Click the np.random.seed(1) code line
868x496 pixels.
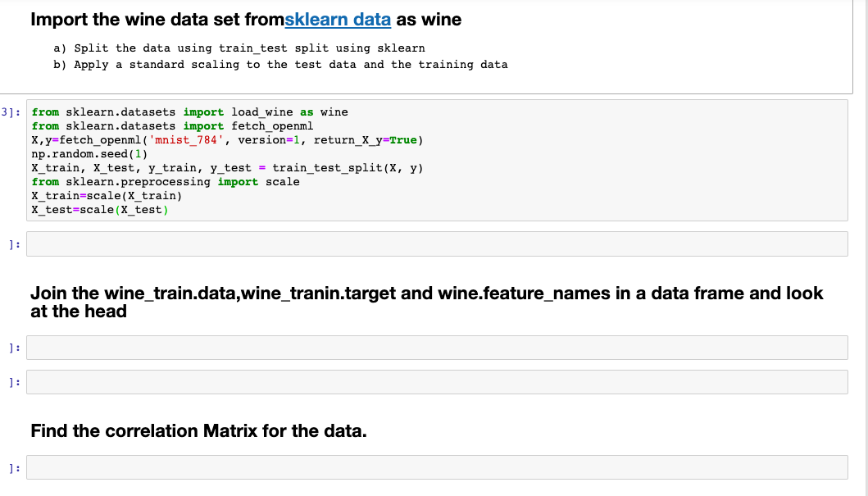click(89, 154)
